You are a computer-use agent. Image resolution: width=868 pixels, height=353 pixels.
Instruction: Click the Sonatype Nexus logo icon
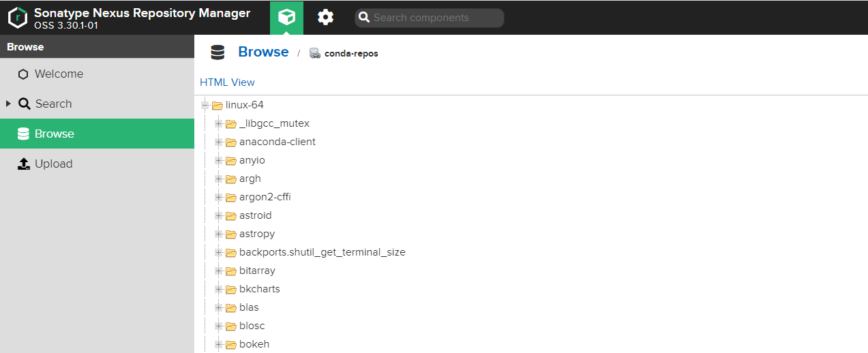click(17, 17)
